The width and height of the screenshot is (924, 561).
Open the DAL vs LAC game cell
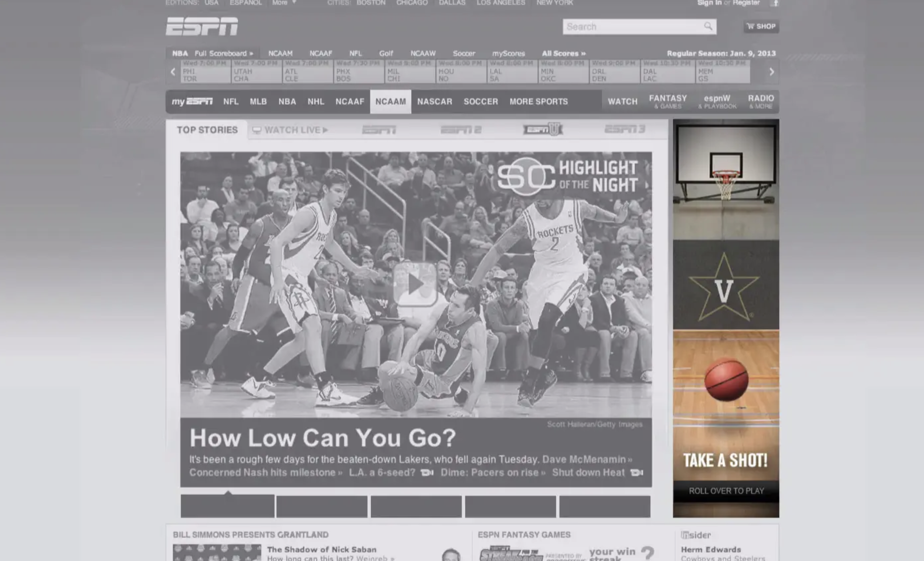click(668, 71)
